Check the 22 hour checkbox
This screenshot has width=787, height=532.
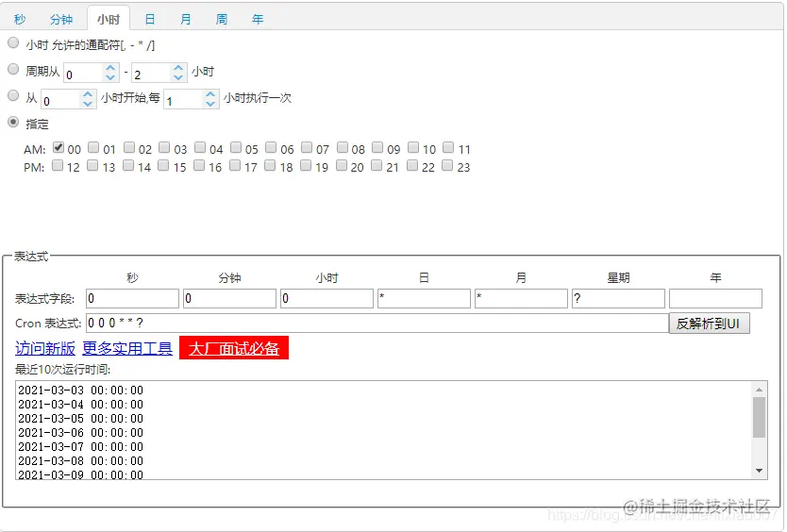(412, 165)
